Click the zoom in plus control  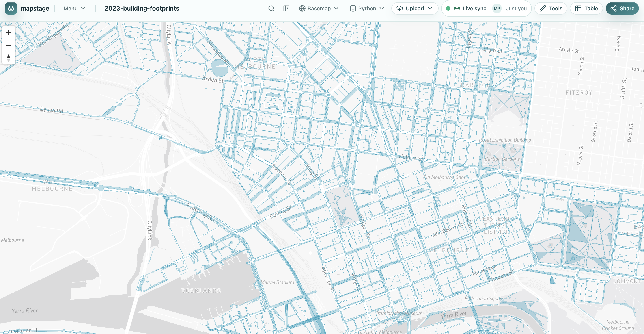9,32
